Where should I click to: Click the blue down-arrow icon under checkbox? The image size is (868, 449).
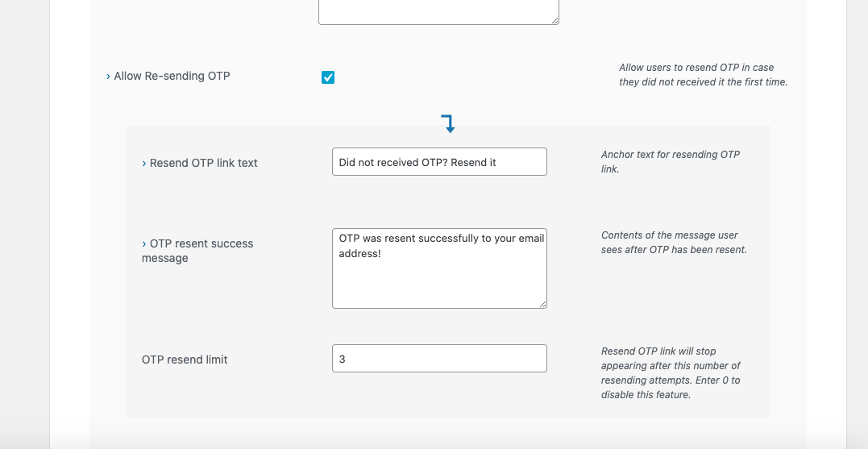pyautogui.click(x=448, y=124)
